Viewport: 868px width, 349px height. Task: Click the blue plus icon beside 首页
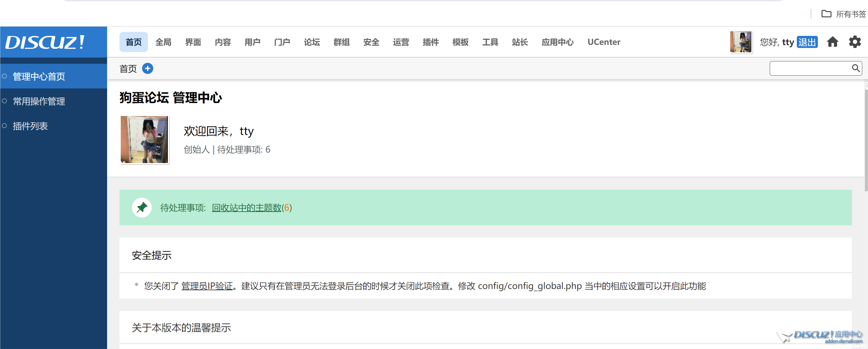tap(148, 68)
